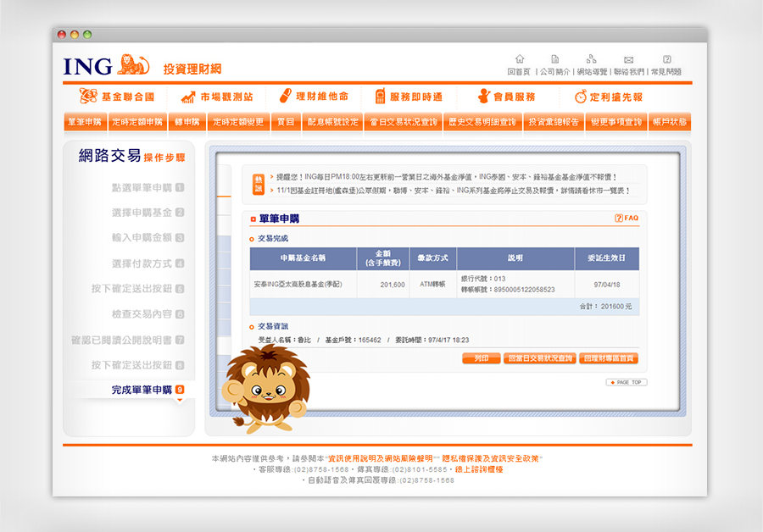Viewport: 763px width, 532px height.
Task: Click the 回當日交易狀況查詢 button
Action: [x=540, y=358]
